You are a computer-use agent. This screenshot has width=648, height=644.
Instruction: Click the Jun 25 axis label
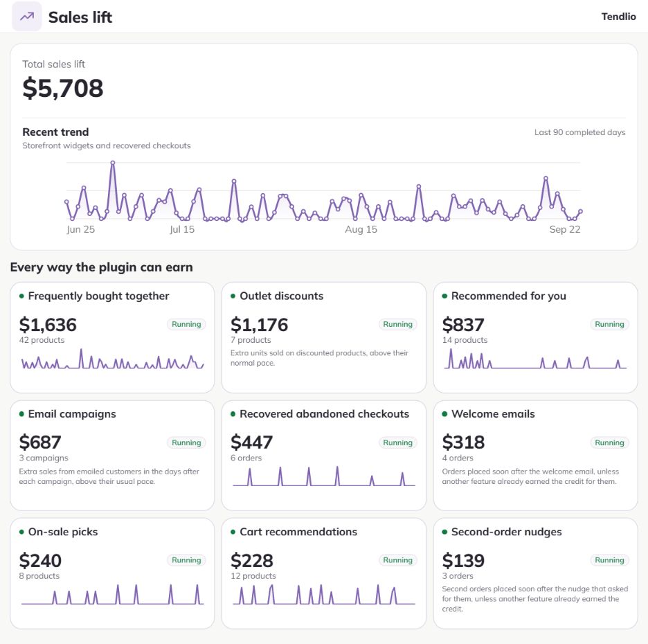point(80,229)
